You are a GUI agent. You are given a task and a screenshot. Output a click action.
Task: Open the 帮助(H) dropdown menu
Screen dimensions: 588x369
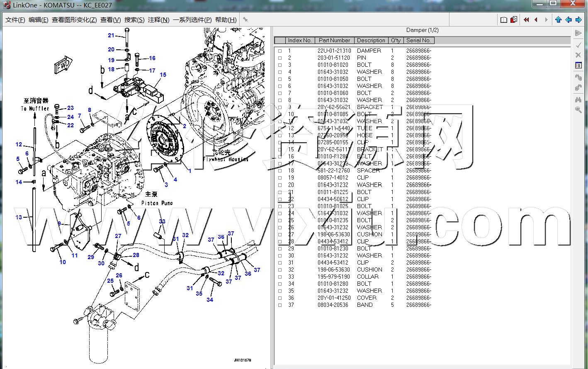pyautogui.click(x=226, y=19)
